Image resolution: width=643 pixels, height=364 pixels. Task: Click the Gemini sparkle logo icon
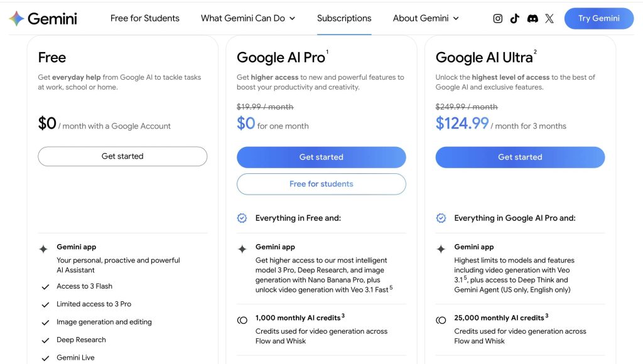pos(17,18)
